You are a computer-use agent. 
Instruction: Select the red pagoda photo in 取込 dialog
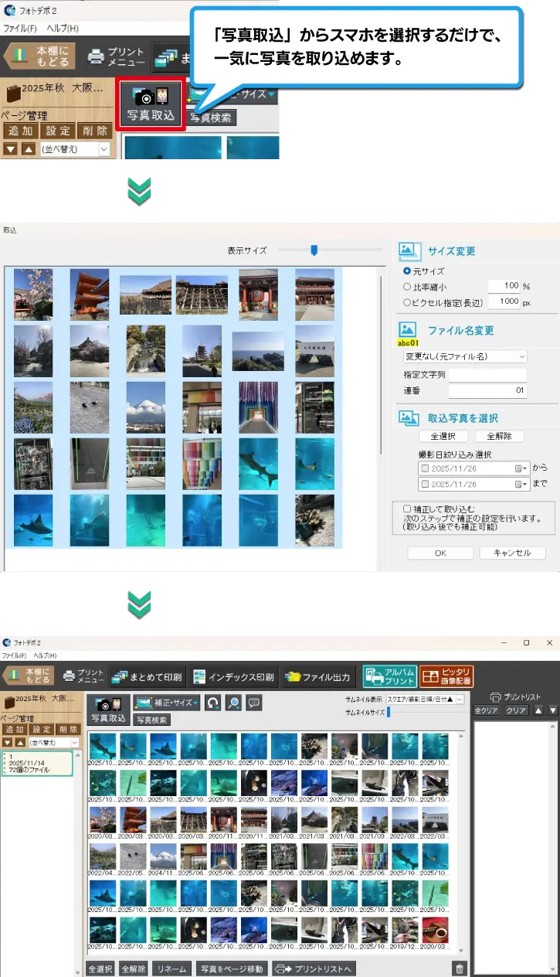pyautogui.click(x=89, y=293)
